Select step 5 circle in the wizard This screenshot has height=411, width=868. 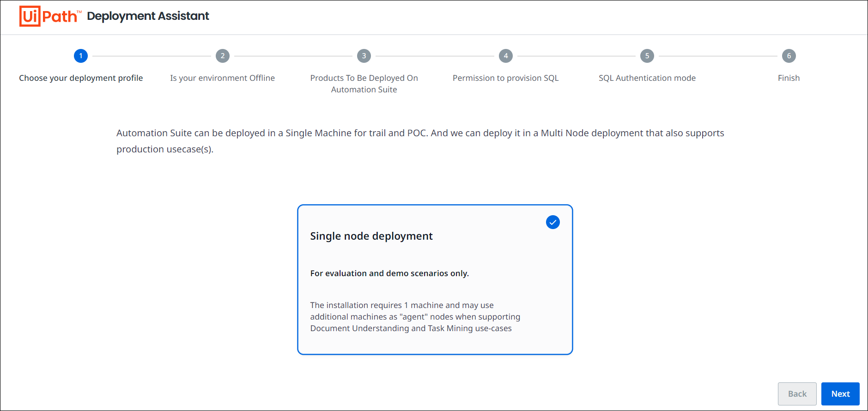coord(647,56)
